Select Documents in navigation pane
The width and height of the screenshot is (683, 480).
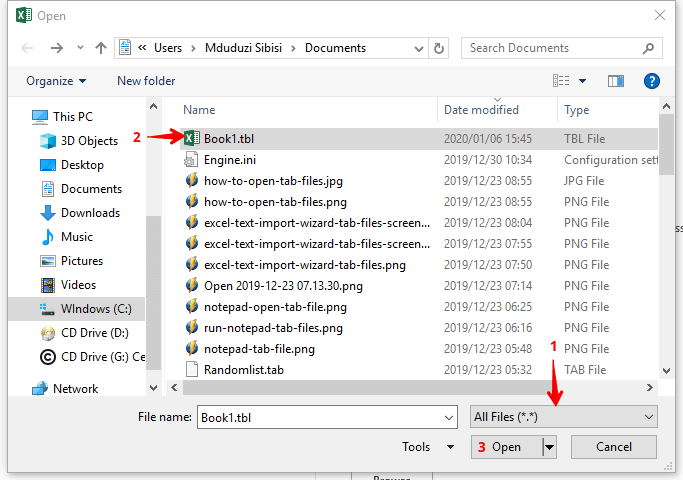click(x=81, y=189)
